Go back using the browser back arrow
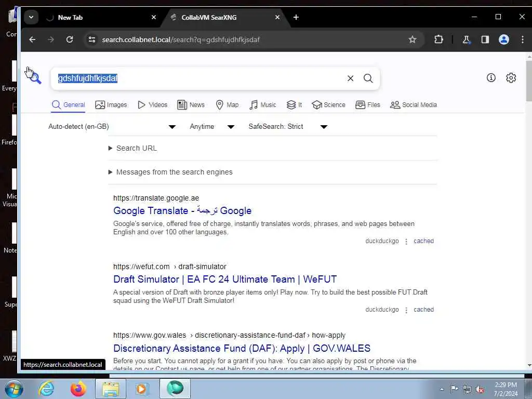The height and width of the screenshot is (399, 532). point(32,39)
